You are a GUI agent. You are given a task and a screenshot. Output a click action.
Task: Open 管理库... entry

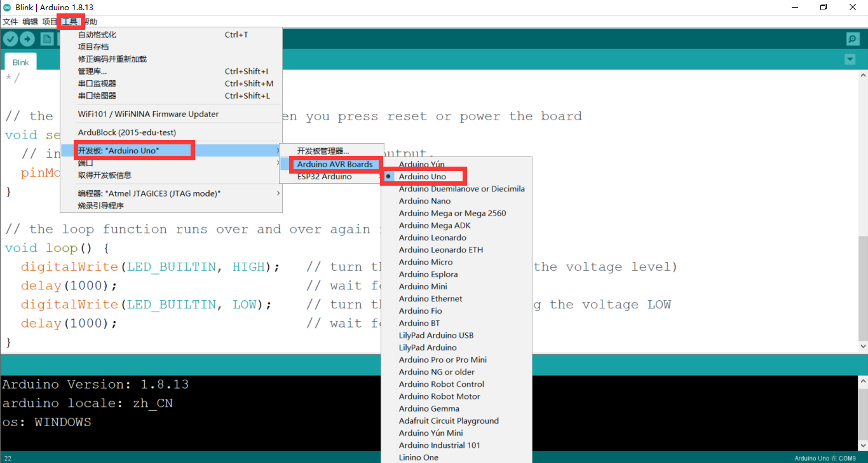tap(171, 71)
